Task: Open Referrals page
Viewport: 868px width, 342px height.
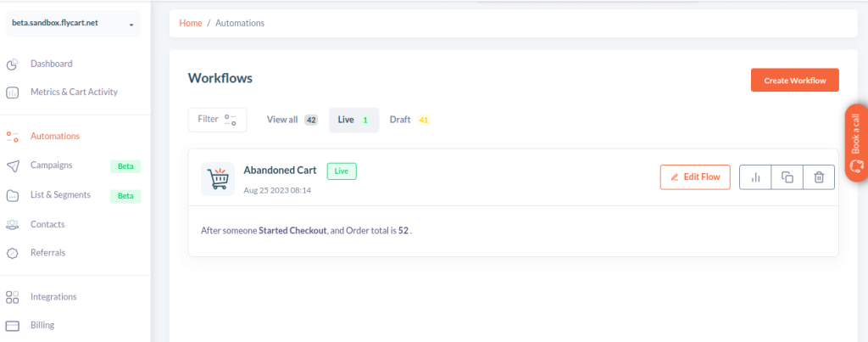Action: point(47,253)
